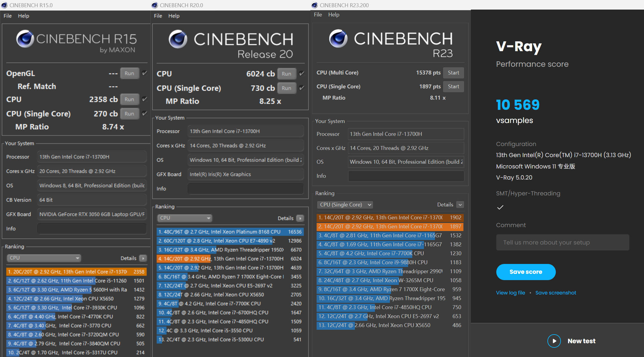
Task: Click the Cinebench Release 20 sphere logo
Action: 178,39
